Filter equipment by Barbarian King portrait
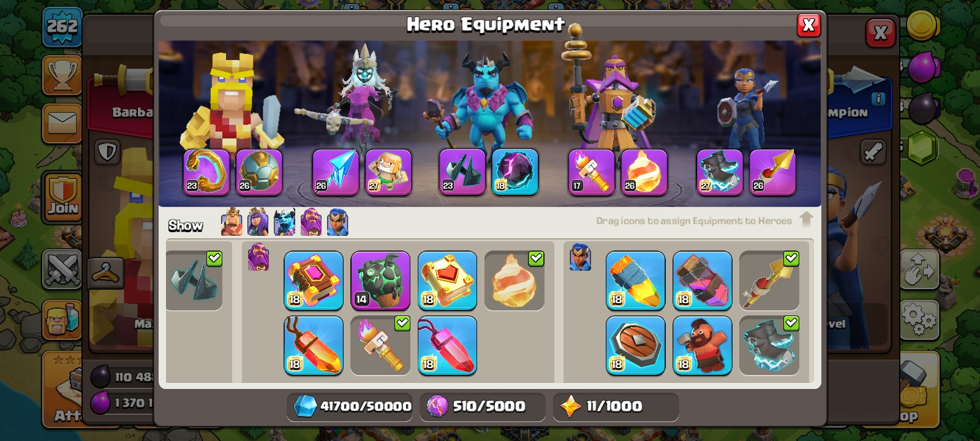The width and height of the screenshot is (980, 441). (x=232, y=222)
